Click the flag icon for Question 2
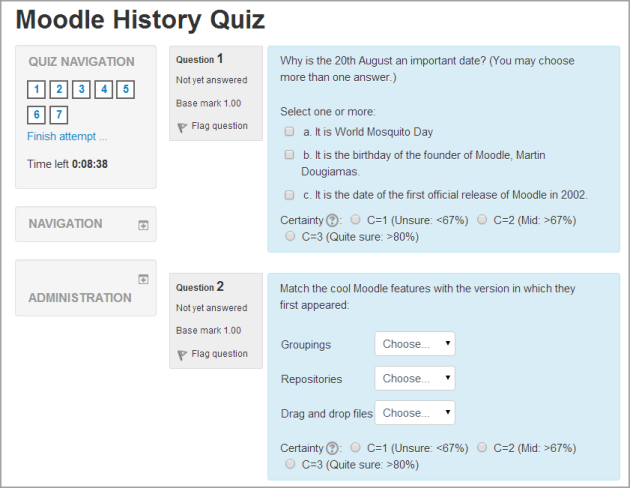Screen dimensions: 630x488 click(182, 354)
